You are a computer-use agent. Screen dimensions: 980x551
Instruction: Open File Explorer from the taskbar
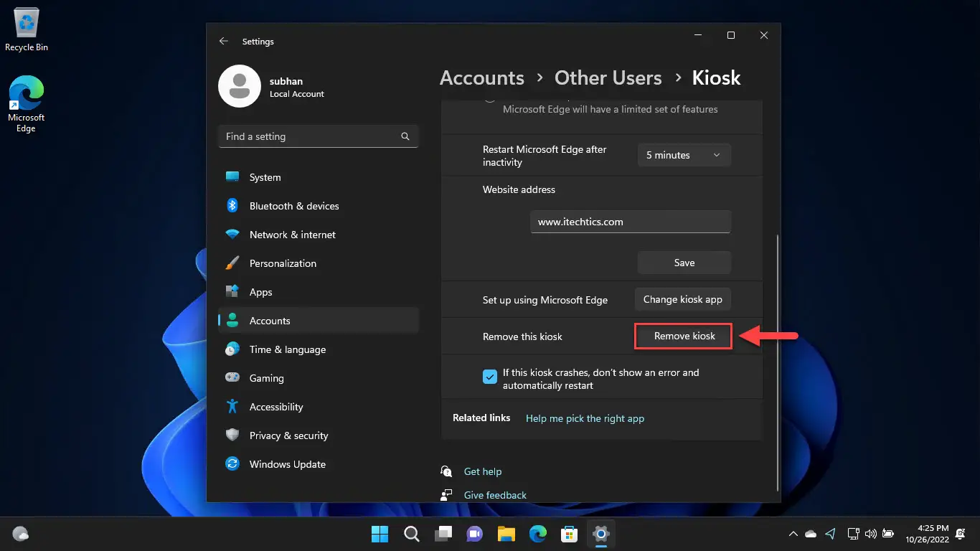507,534
